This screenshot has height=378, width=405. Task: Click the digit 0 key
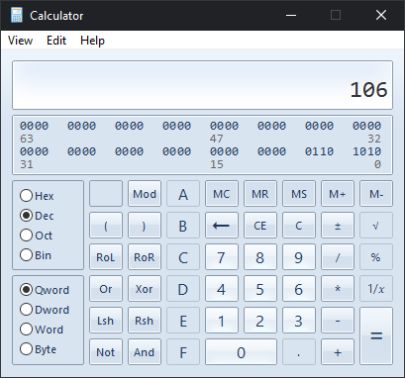coord(241,352)
